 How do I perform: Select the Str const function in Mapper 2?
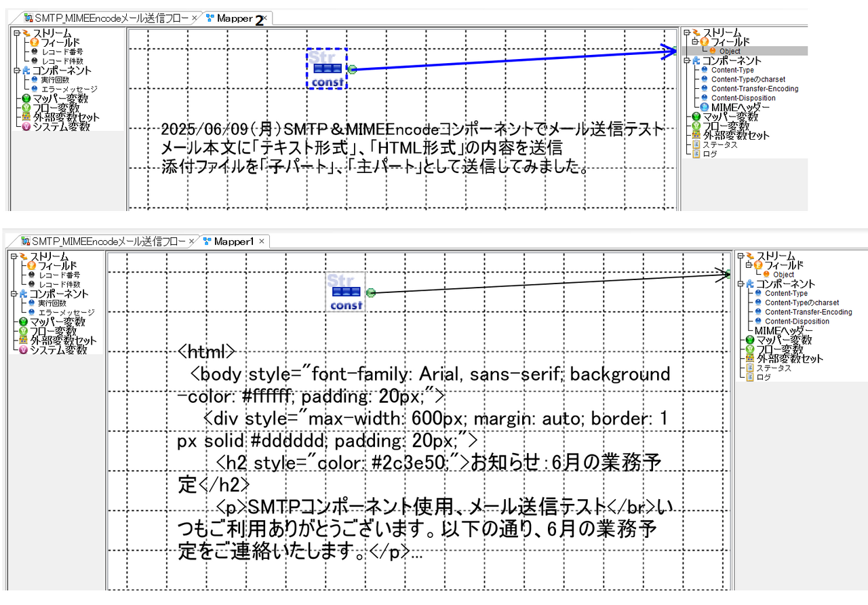point(327,68)
